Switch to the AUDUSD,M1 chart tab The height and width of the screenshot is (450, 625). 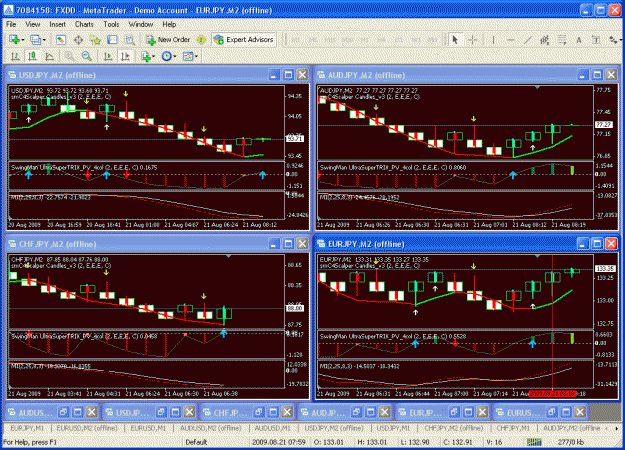[x=273, y=428]
